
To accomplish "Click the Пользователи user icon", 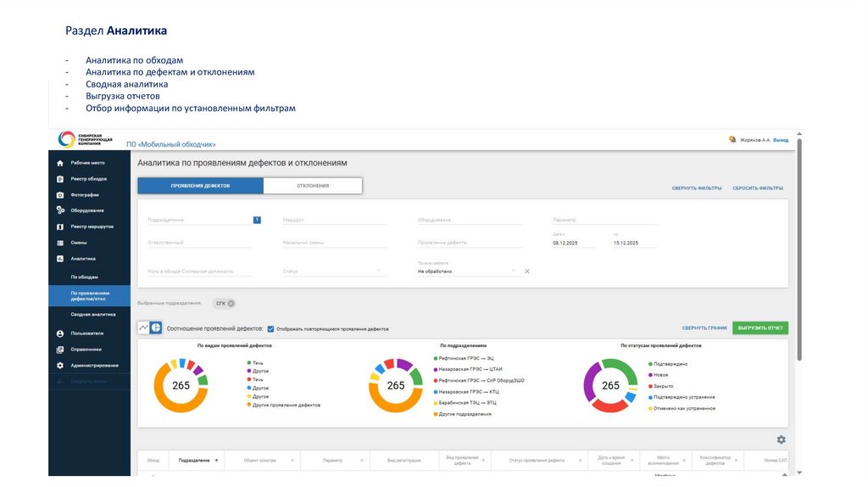I will 60,333.
